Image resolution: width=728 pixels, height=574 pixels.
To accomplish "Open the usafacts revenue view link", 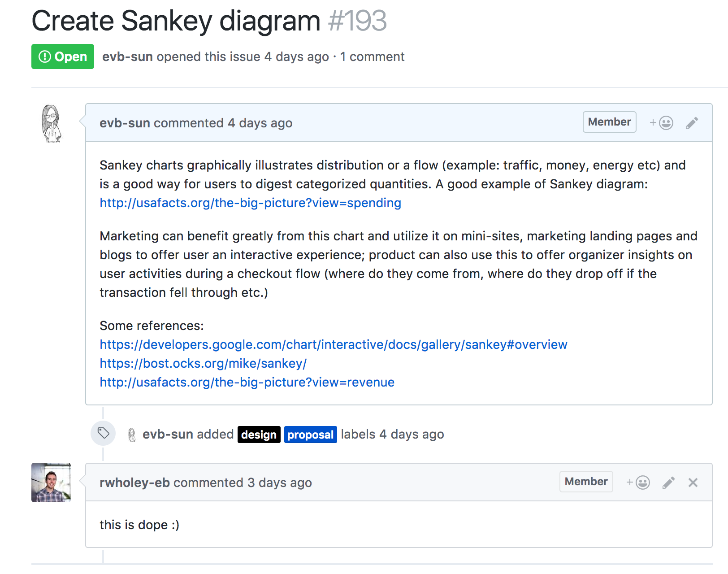I will [247, 382].
